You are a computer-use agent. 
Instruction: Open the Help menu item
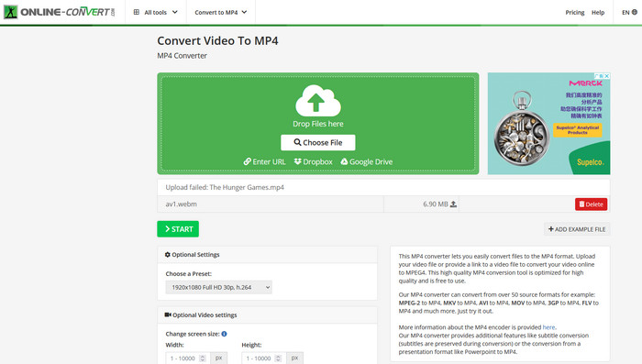click(x=598, y=12)
